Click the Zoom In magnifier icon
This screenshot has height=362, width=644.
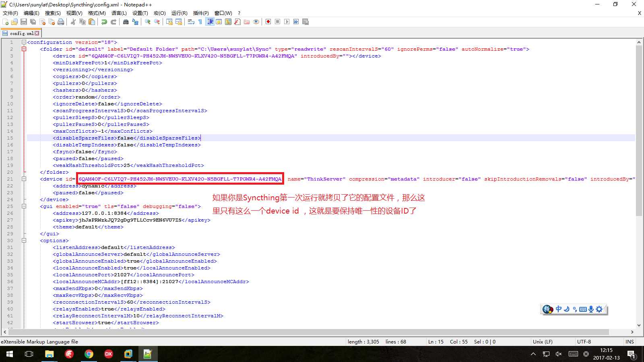[x=148, y=22]
